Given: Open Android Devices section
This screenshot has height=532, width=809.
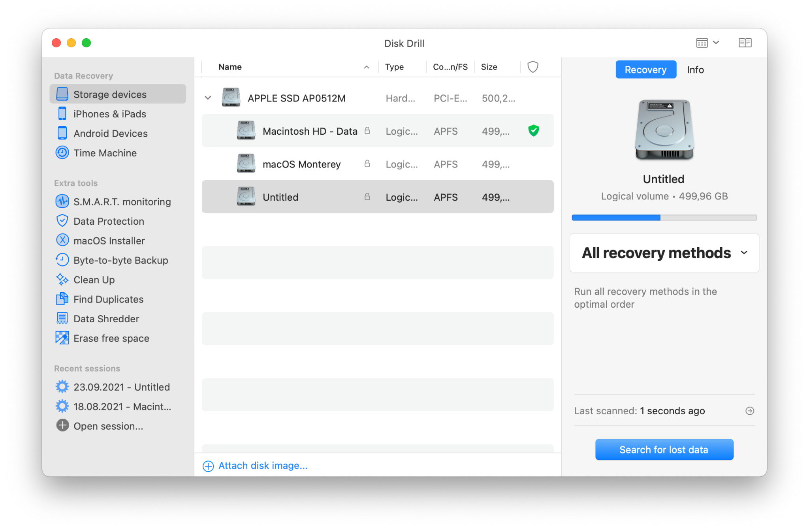Looking at the screenshot, I should coord(110,133).
